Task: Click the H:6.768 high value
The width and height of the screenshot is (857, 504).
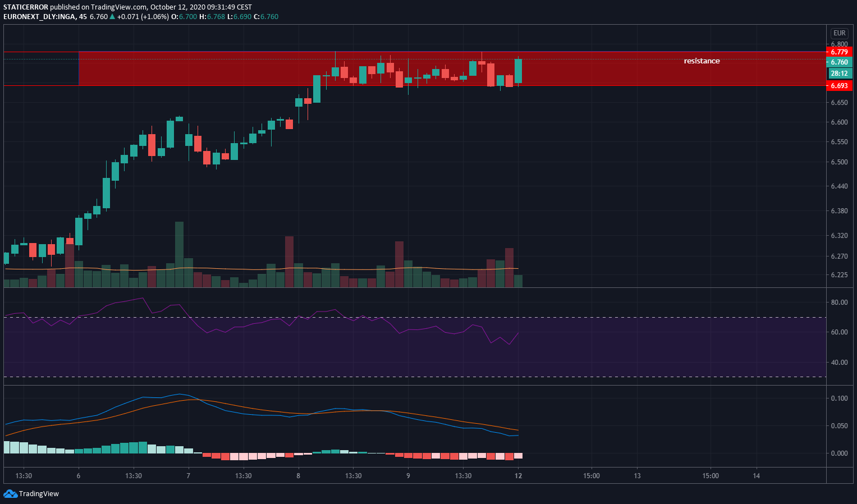Action: point(212,16)
